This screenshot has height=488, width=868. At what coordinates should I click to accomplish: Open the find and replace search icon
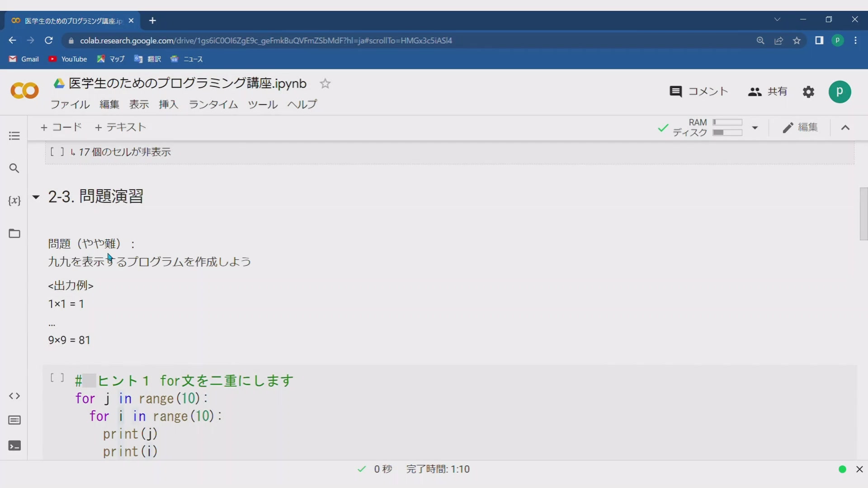(14, 169)
